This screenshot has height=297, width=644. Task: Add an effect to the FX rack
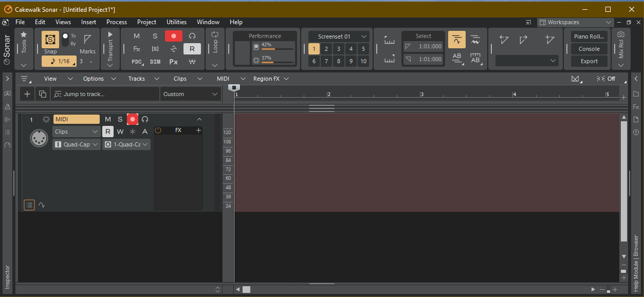click(198, 131)
